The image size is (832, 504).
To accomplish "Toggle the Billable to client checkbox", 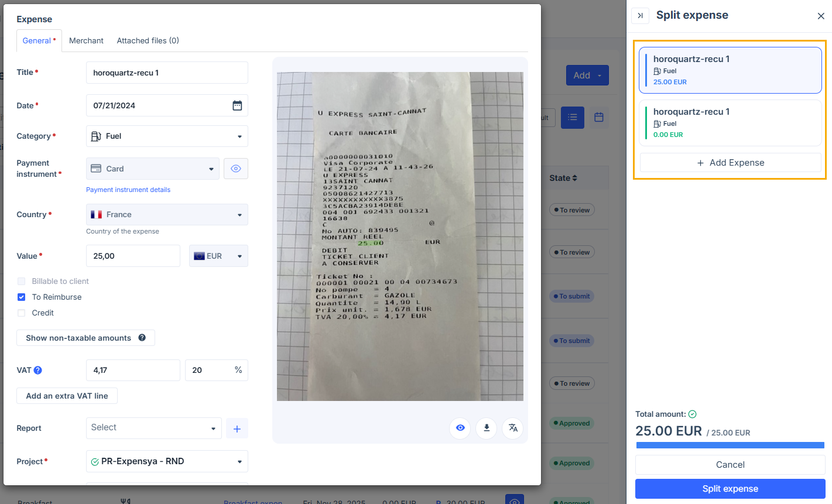I will coord(22,281).
